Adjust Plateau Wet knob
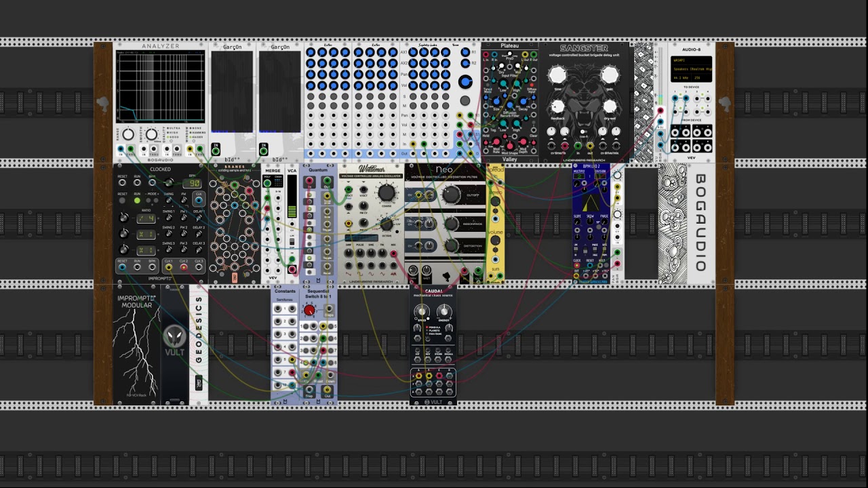This screenshot has height=488, width=868. [x=517, y=66]
